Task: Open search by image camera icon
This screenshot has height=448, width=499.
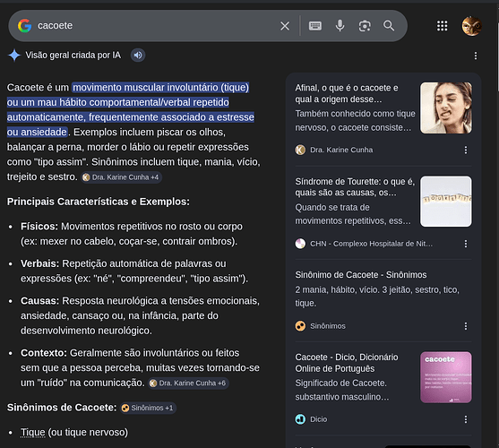Action: [365, 26]
